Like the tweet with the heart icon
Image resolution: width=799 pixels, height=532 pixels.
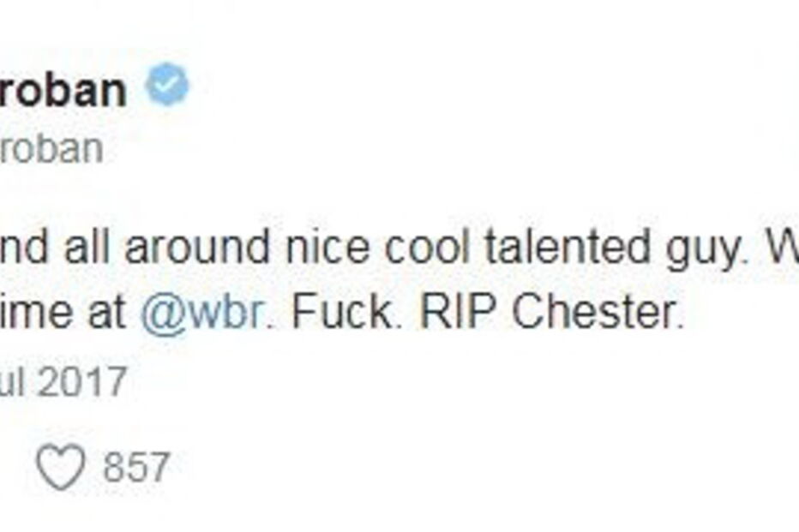click(x=61, y=467)
